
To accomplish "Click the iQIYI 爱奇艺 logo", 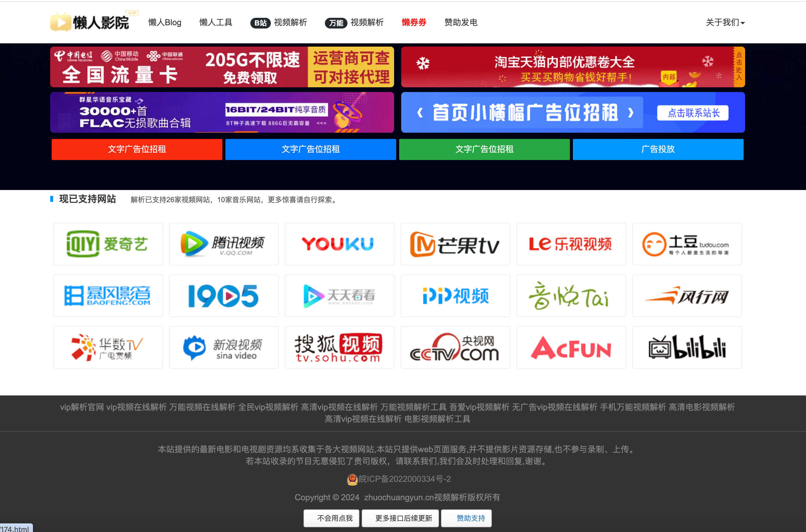I will point(108,244).
